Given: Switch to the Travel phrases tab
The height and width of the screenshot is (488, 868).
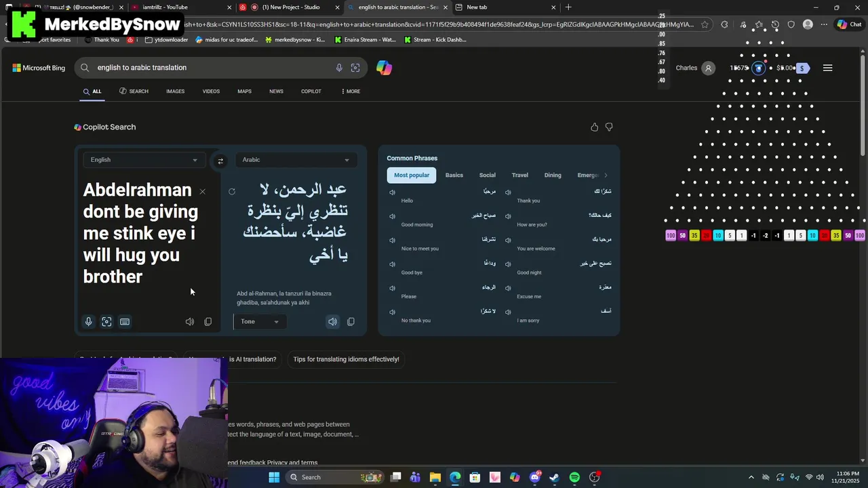Looking at the screenshot, I should [520, 175].
